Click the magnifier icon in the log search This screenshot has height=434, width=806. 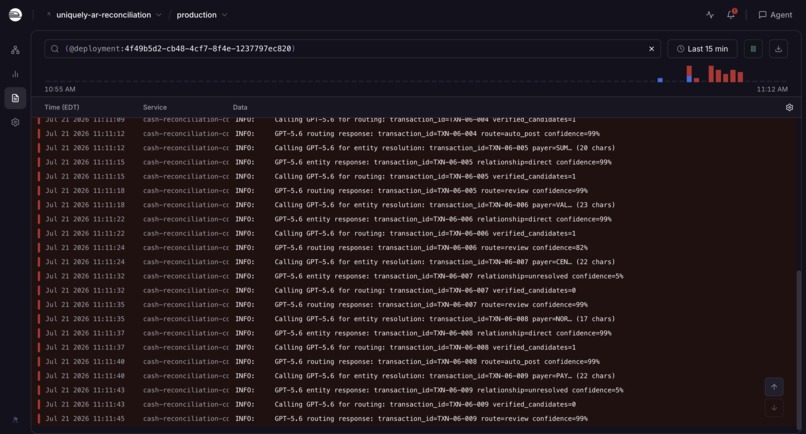[x=54, y=49]
